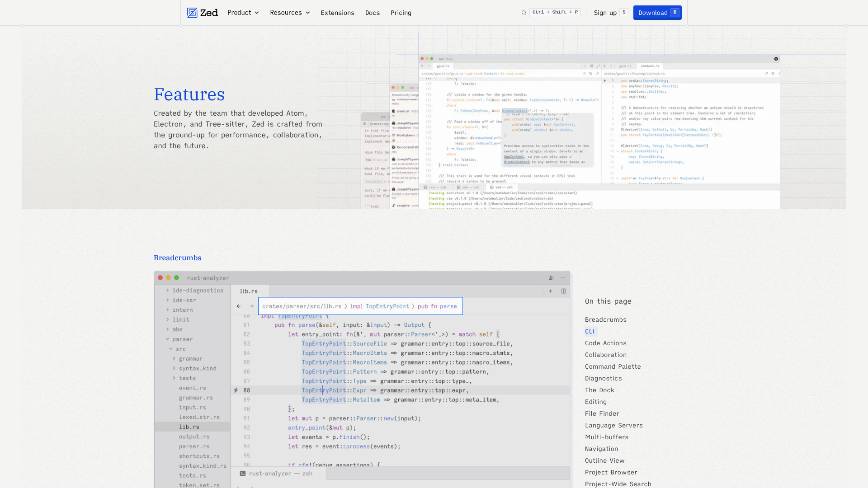
Task: Jump to Editing section
Action: (596, 402)
